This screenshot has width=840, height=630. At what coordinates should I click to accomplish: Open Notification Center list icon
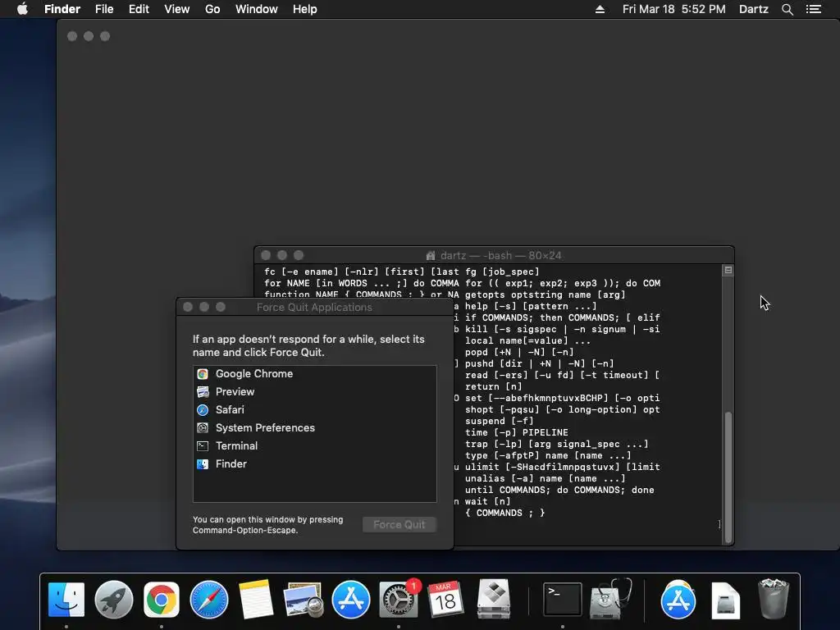point(814,9)
